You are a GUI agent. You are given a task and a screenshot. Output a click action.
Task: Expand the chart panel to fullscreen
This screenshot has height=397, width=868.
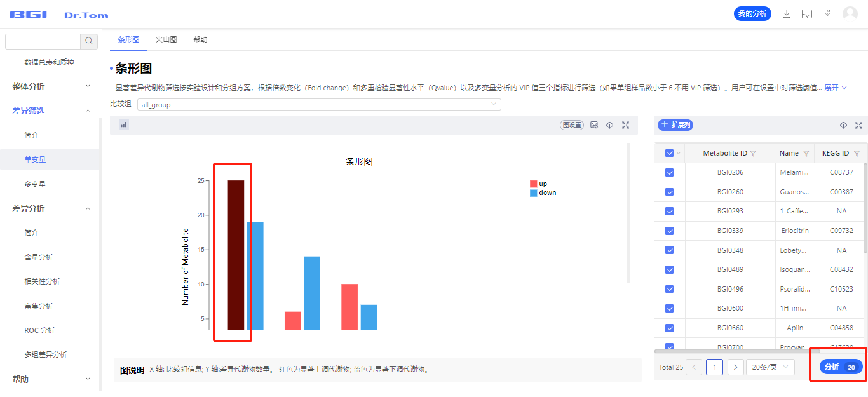pyautogui.click(x=625, y=125)
